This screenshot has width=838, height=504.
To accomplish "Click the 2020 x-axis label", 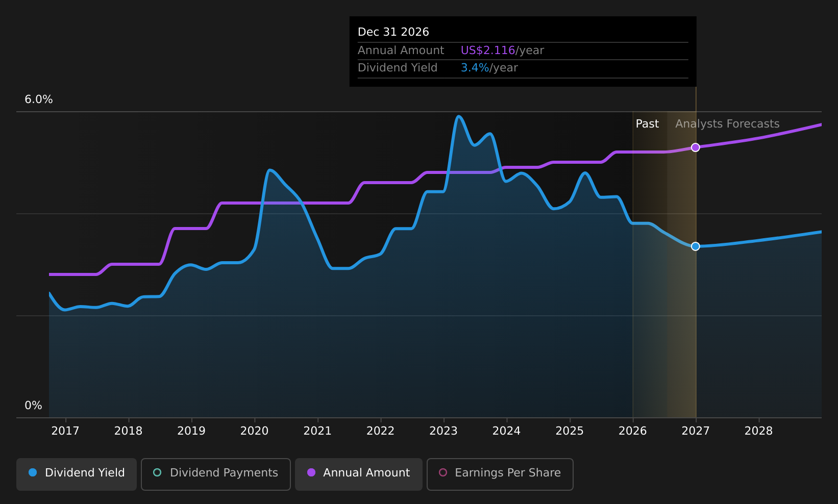I will (255, 431).
